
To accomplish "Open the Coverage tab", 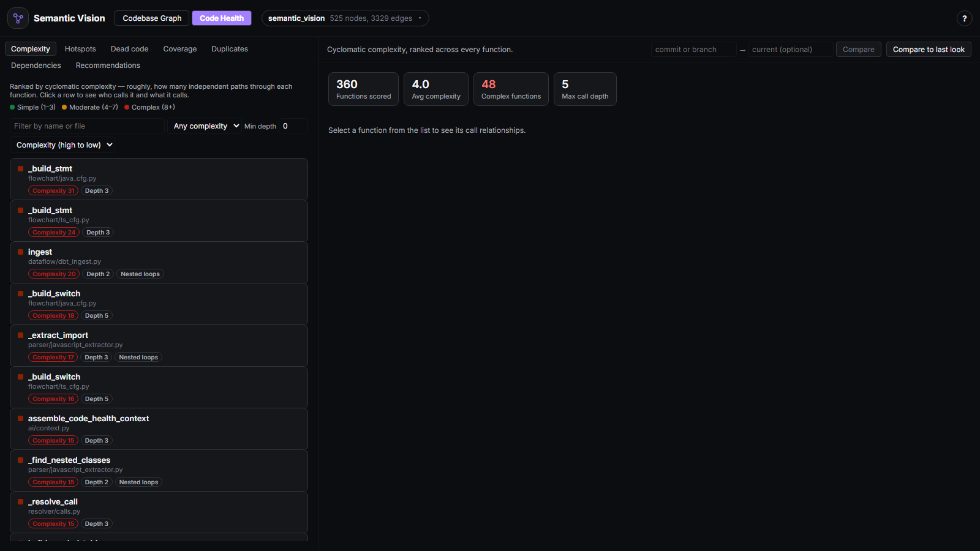I will (x=180, y=49).
